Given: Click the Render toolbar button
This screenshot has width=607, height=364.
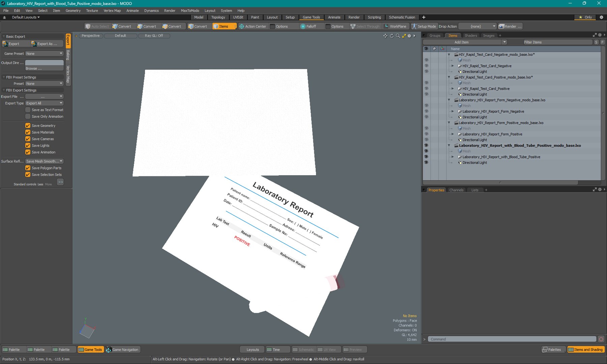Looking at the screenshot, I should pyautogui.click(x=510, y=26).
